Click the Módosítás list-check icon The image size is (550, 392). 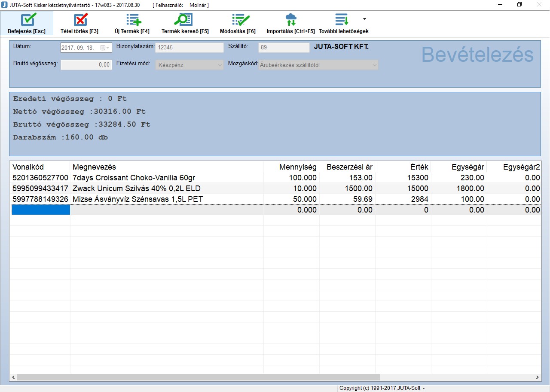coord(240,20)
